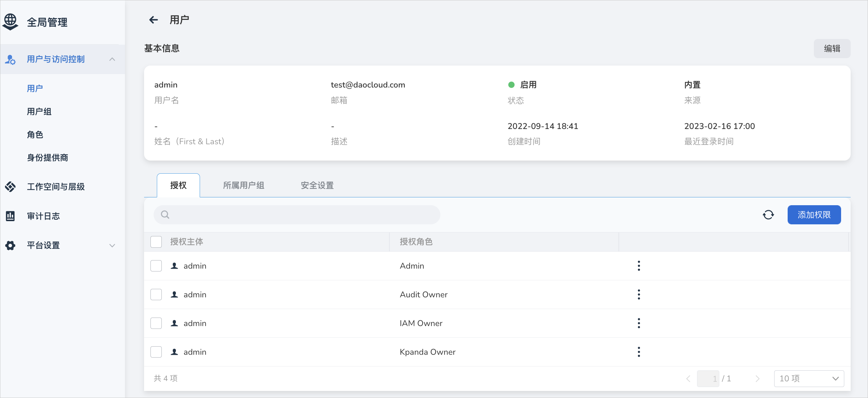Click the user icon in Admin row

point(174,266)
